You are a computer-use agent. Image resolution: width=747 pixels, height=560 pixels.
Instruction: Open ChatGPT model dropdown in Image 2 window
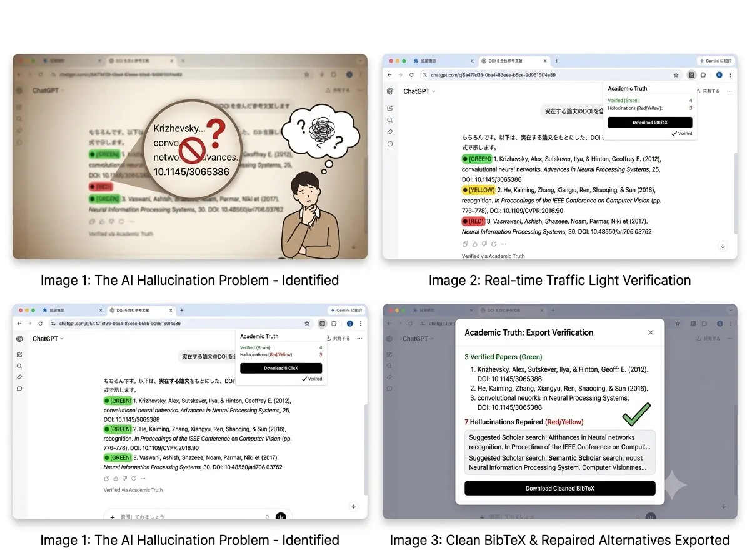(x=419, y=91)
